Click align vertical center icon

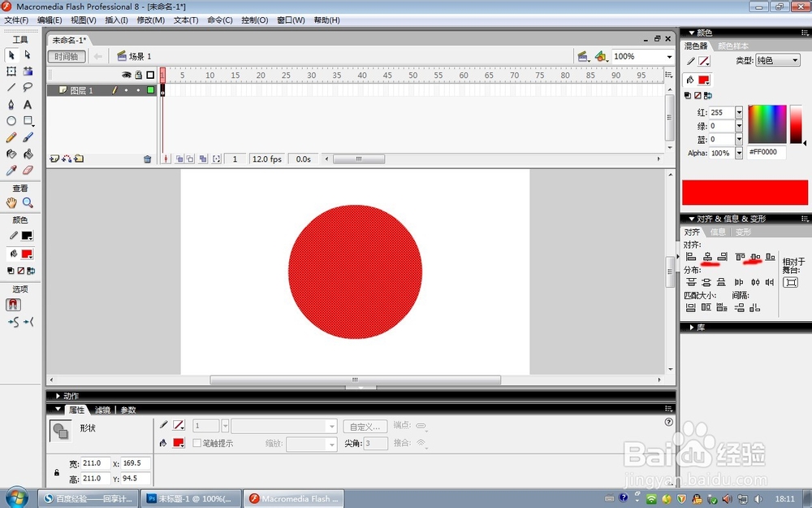pyautogui.click(x=755, y=257)
